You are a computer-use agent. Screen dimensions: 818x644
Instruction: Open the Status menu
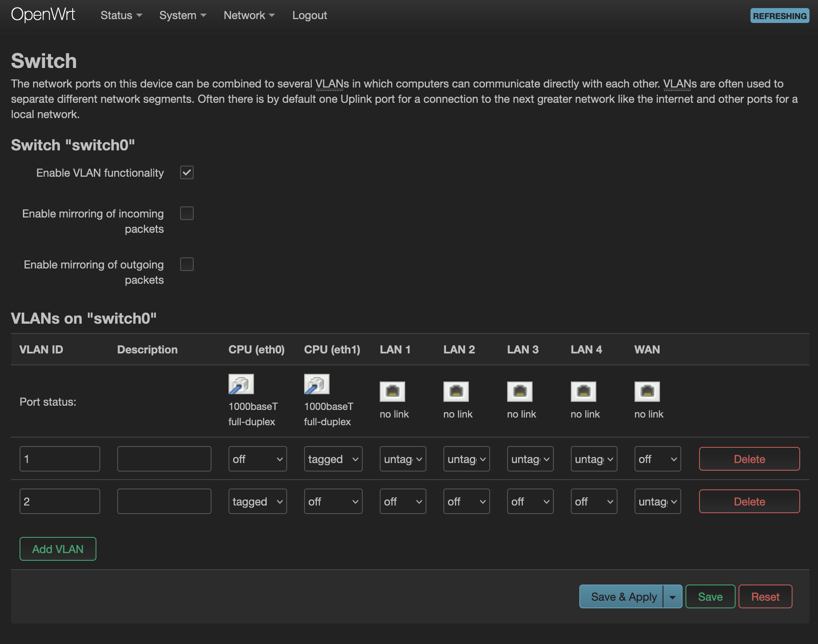click(x=121, y=15)
